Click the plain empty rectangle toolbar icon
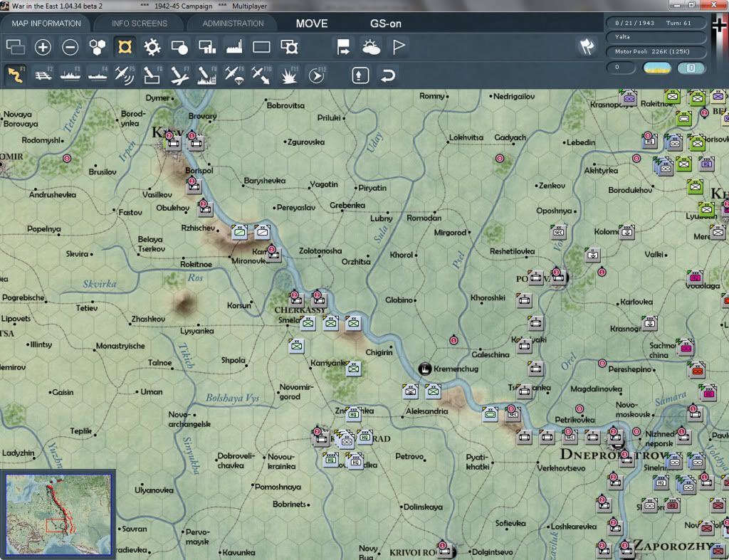The image size is (729, 560). pos(261,47)
